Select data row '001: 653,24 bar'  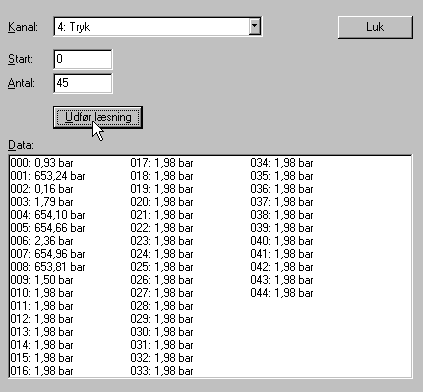(48, 176)
